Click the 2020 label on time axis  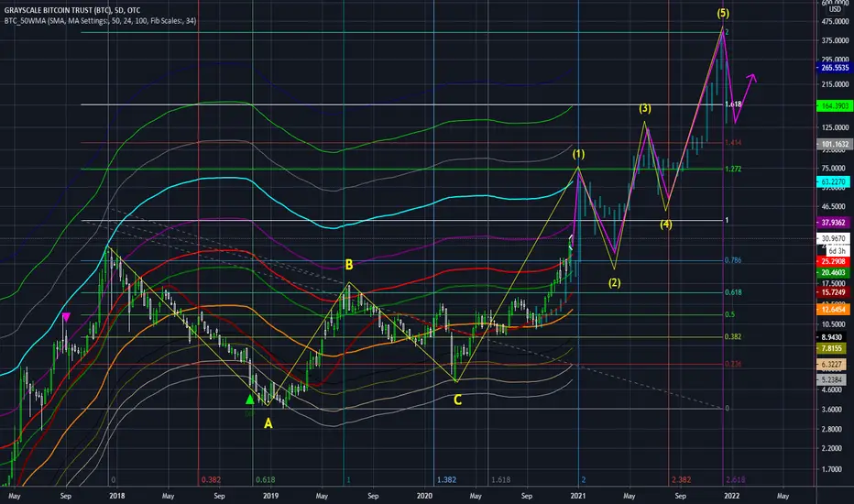pos(424,496)
